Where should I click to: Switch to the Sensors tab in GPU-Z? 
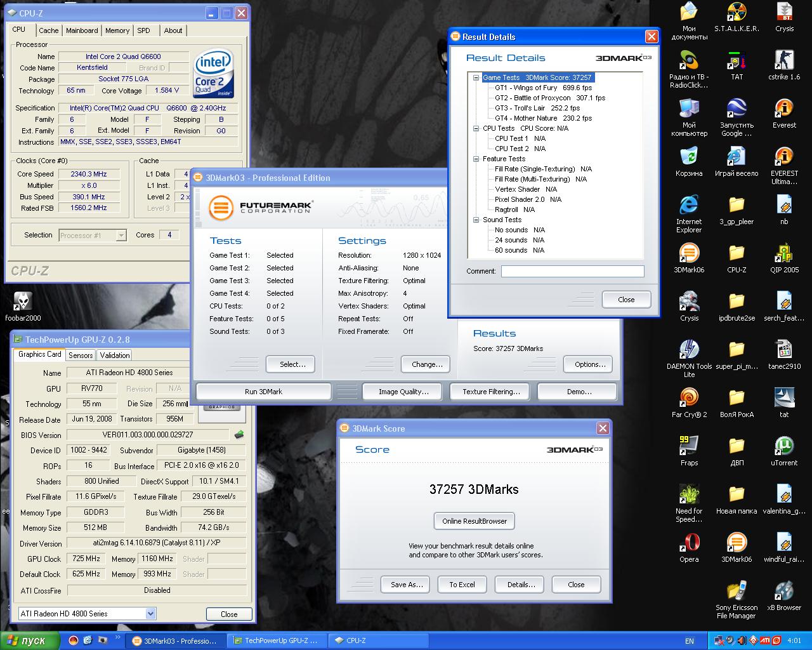click(x=81, y=355)
